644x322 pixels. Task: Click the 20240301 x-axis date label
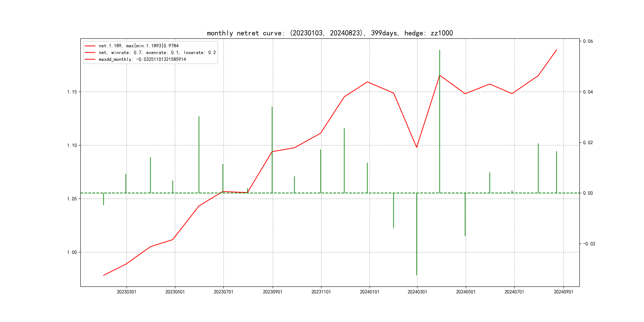point(417,292)
